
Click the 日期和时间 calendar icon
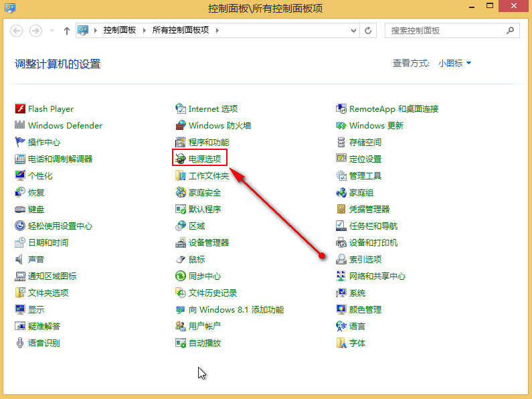click(20, 242)
